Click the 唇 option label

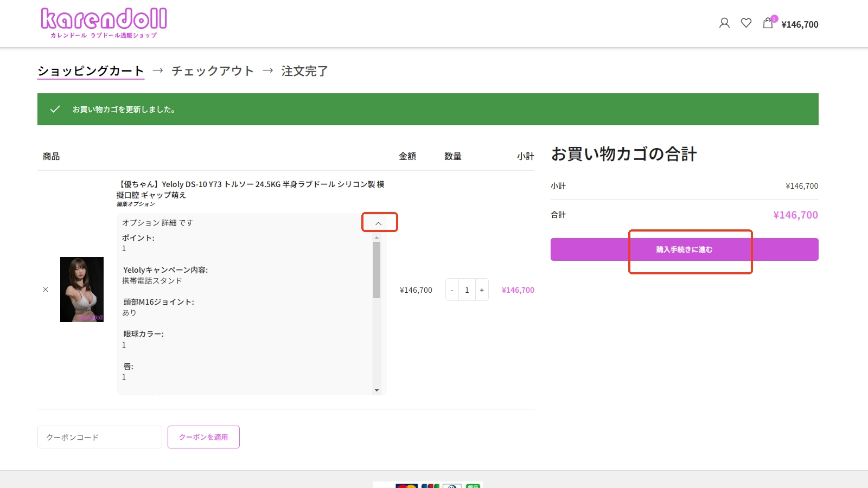128,367
